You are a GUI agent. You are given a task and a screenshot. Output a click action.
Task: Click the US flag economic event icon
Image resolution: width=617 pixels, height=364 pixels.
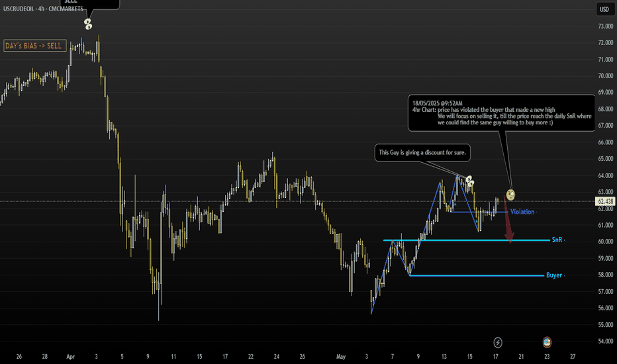tap(547, 342)
